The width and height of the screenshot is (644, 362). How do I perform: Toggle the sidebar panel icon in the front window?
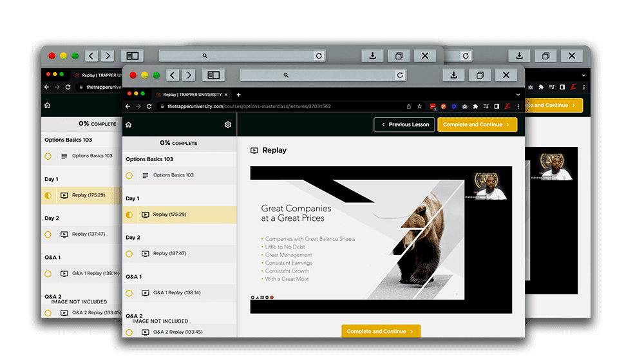213,75
